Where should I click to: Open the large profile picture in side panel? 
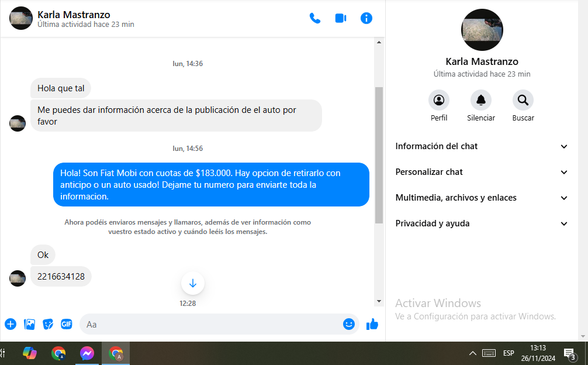(482, 30)
